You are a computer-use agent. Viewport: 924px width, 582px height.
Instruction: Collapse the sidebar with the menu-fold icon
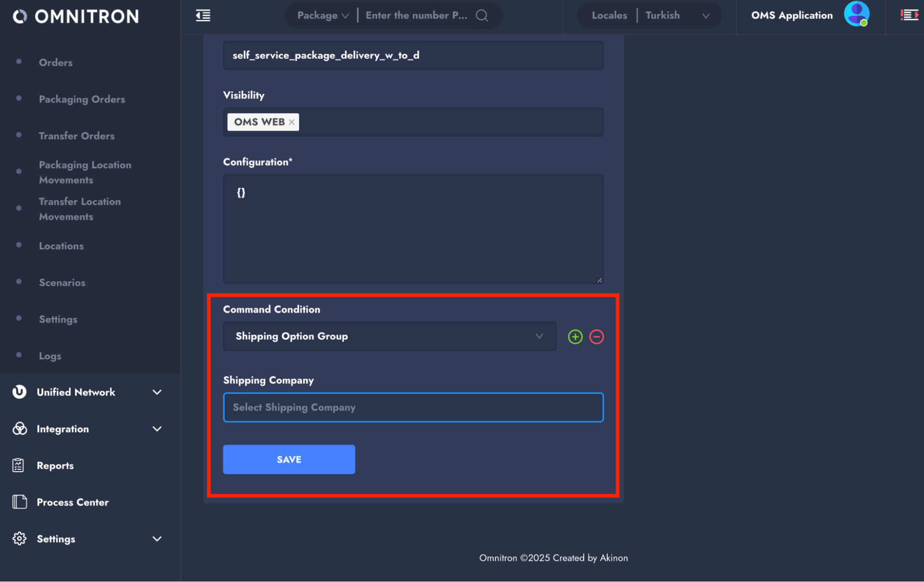[203, 15]
